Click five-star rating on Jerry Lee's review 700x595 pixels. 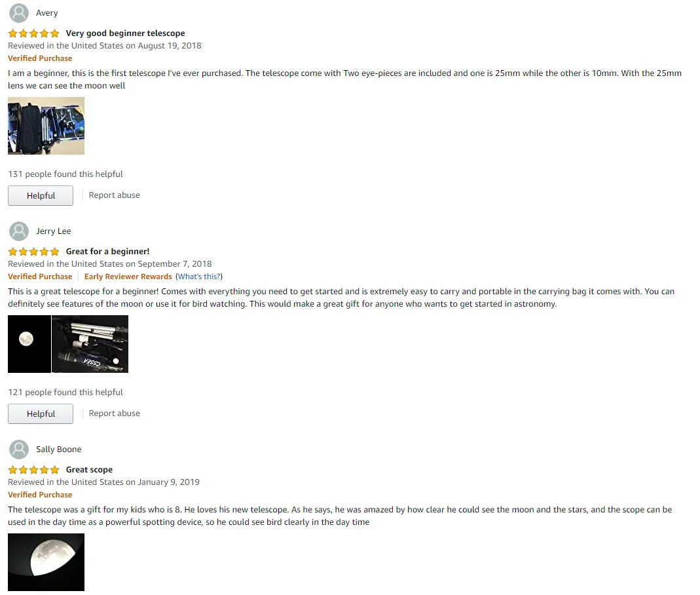coord(33,252)
